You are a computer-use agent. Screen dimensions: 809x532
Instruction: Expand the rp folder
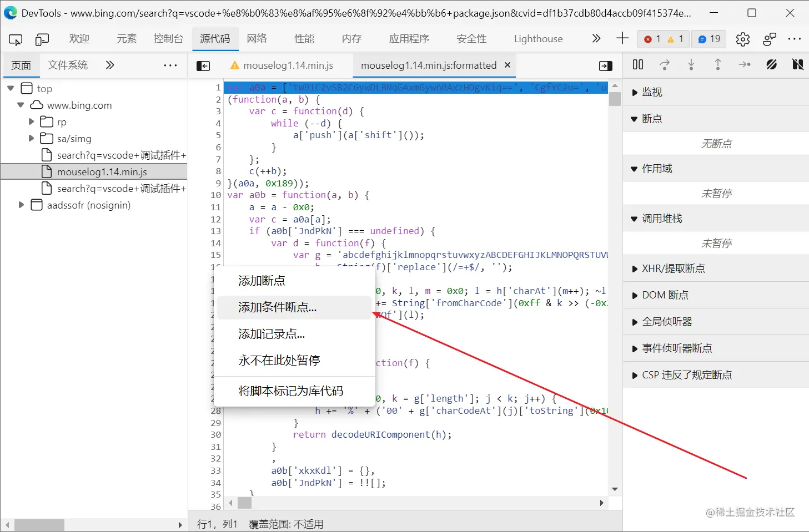tap(31, 121)
